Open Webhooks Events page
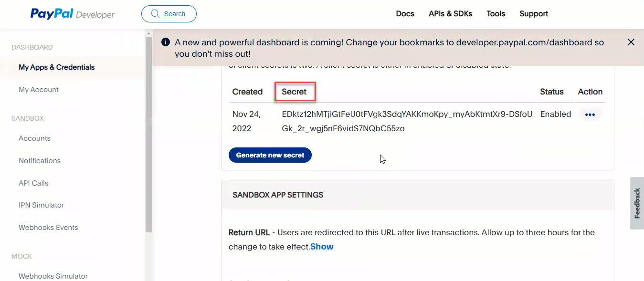Image resolution: width=644 pixels, height=281 pixels. coord(48,228)
